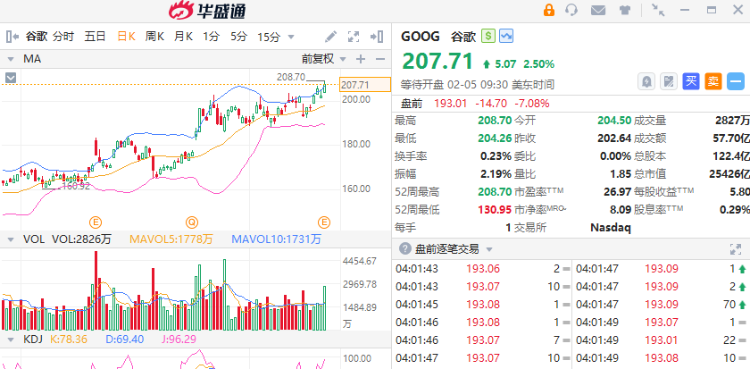Expand the trade list panel icon
The height and width of the screenshot is (369, 750).
pyautogui.click(x=735, y=249)
